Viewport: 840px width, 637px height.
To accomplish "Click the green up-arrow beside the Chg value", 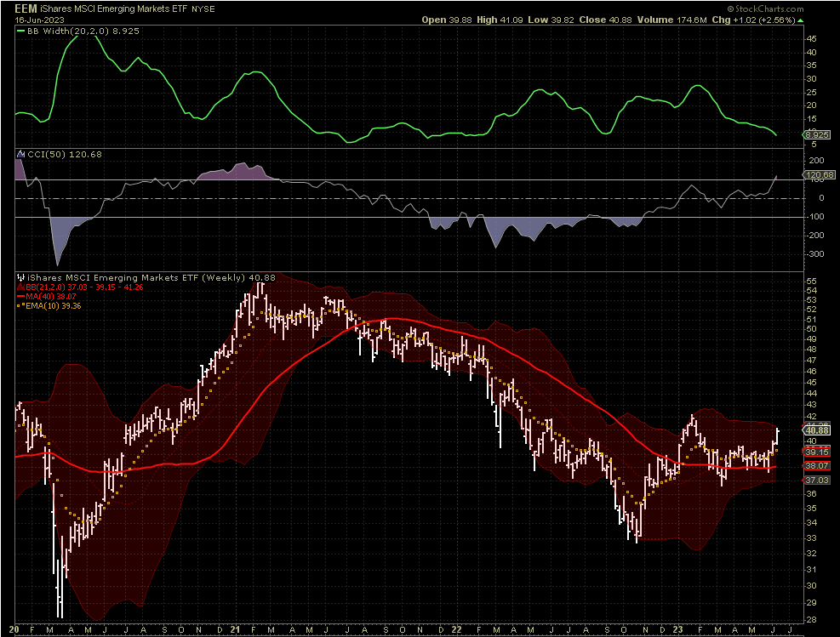I will (800, 20).
